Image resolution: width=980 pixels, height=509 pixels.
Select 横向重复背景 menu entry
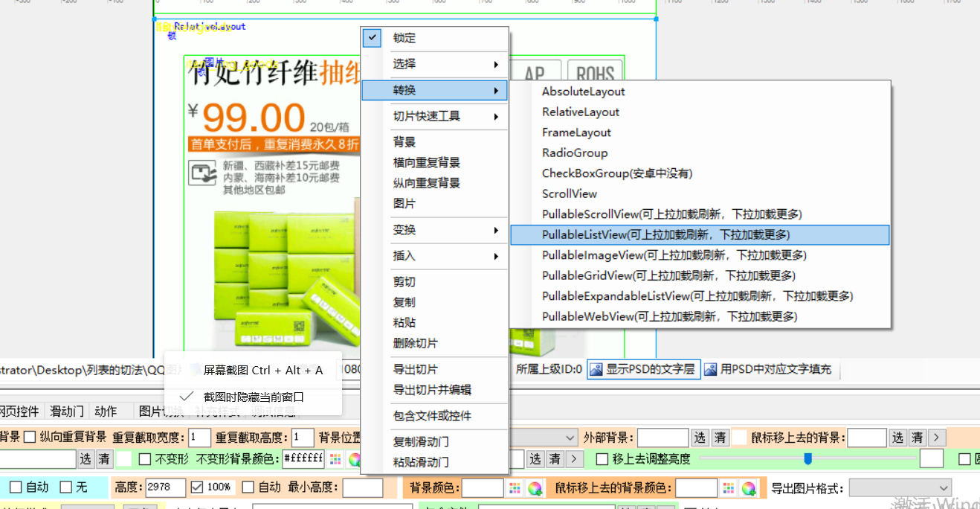(434, 162)
